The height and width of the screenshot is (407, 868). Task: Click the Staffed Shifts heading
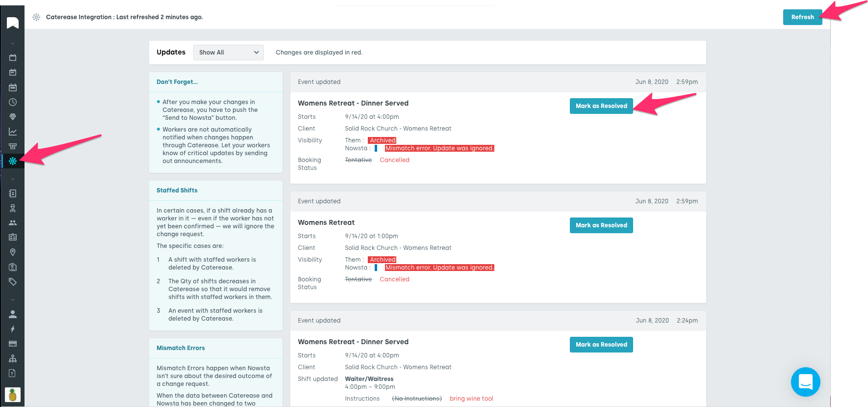point(177,190)
